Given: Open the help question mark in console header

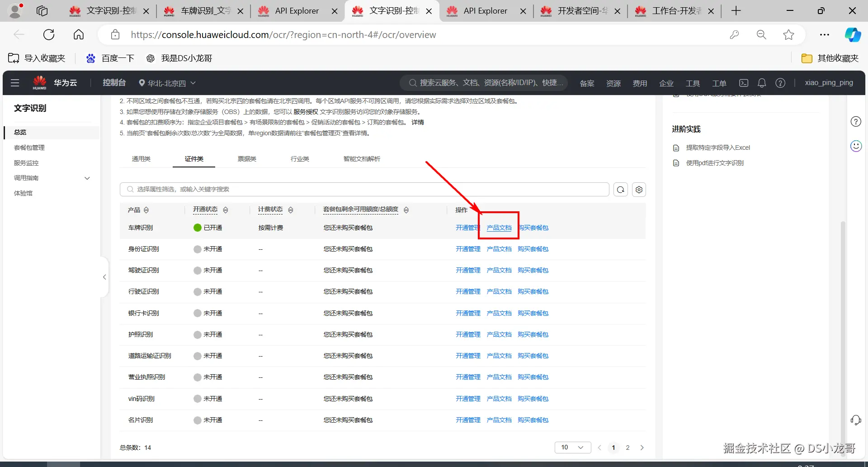Looking at the screenshot, I should point(780,83).
